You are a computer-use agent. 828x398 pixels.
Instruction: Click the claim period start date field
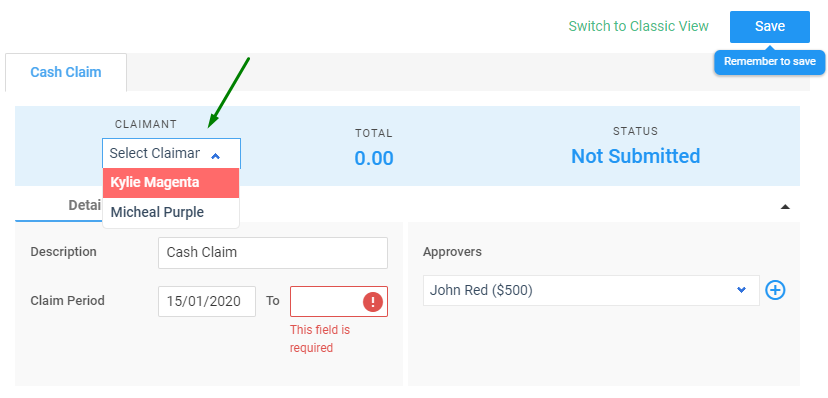206,301
